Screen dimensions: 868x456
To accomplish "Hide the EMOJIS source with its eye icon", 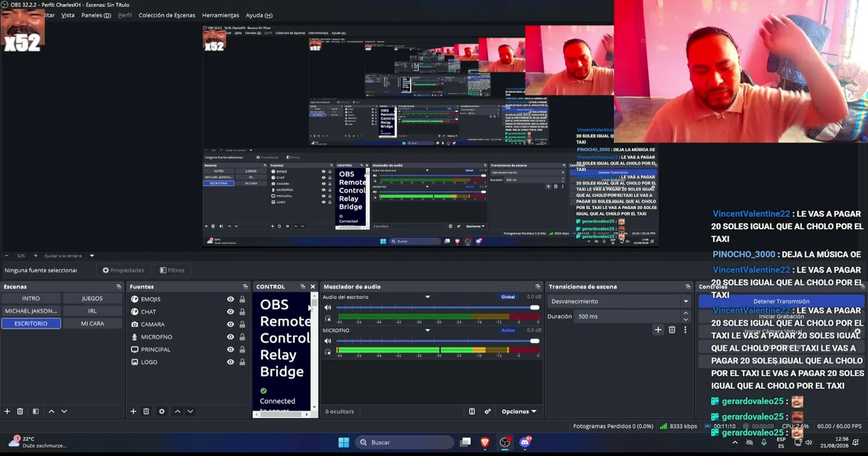I will coord(230,300).
